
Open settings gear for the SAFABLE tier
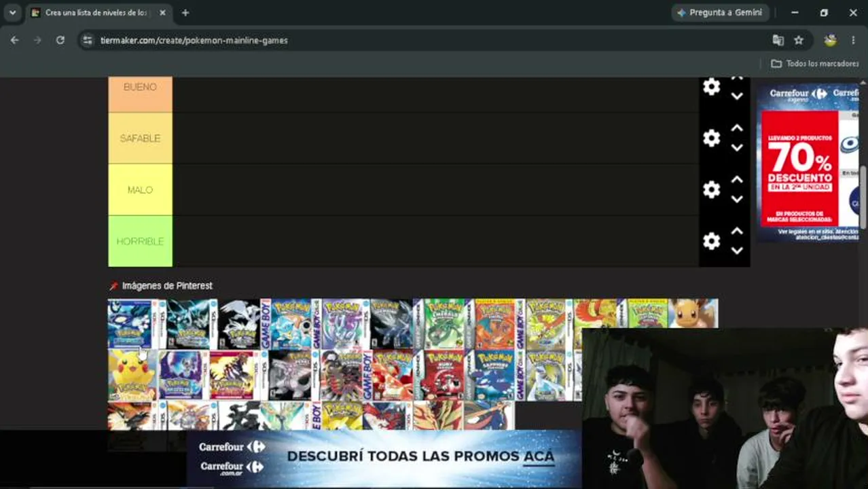(x=711, y=138)
